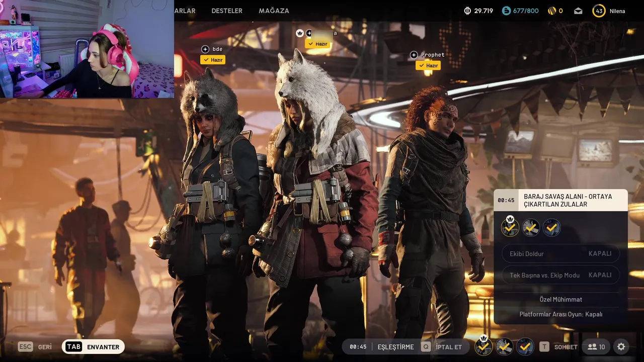The width and height of the screenshot is (644, 362).
Task: Open ENVANTER with the TAB button
Action: (x=93, y=347)
